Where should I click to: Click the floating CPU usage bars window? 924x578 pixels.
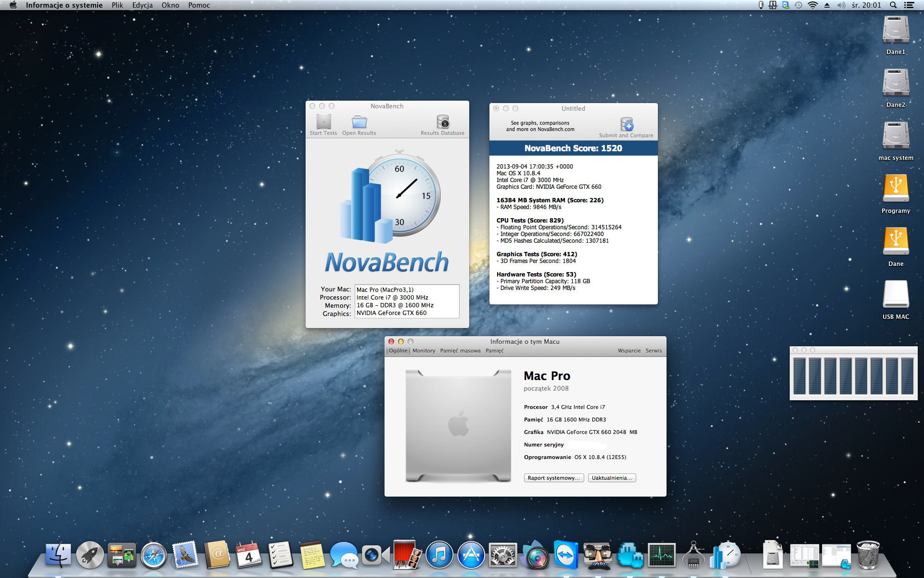pyautogui.click(x=854, y=374)
